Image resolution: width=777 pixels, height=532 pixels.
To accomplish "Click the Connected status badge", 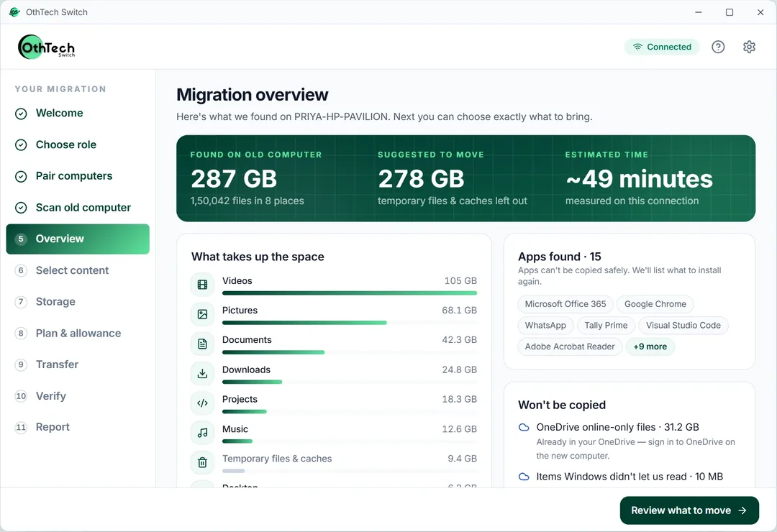I will coord(662,47).
